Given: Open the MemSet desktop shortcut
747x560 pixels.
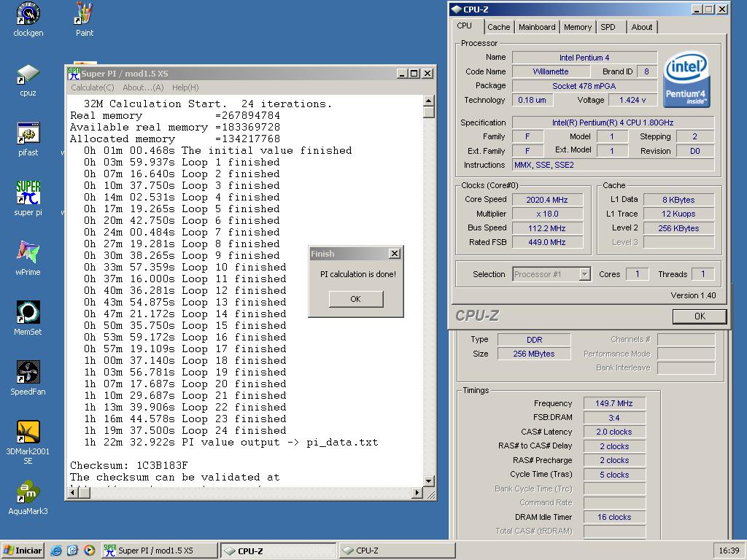Looking at the screenshot, I should click(28, 318).
